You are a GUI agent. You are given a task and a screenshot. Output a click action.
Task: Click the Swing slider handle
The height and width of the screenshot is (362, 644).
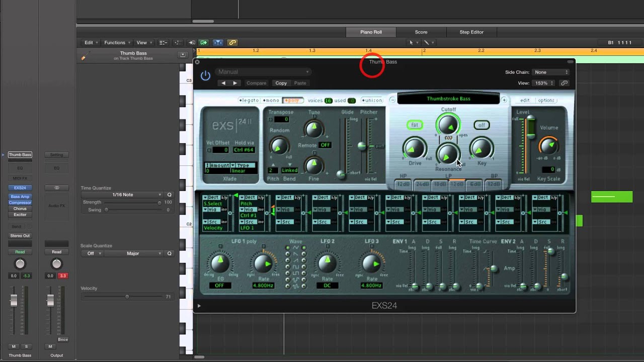(106, 210)
